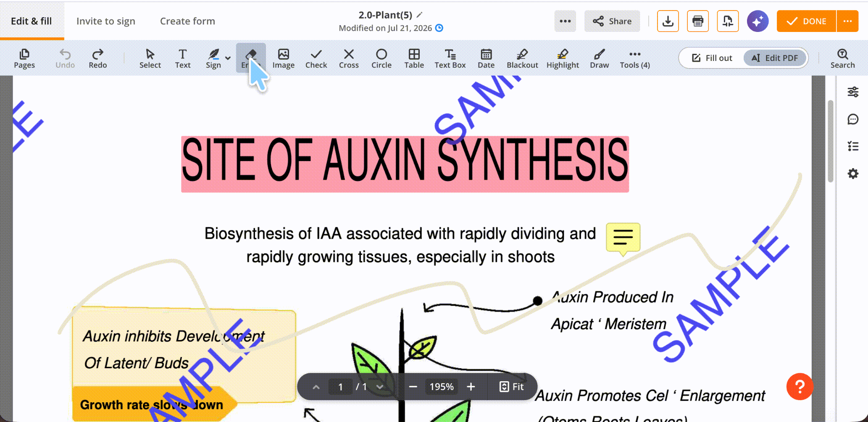The image size is (868, 422).
Task: Select the Erase tool
Action: click(251, 58)
